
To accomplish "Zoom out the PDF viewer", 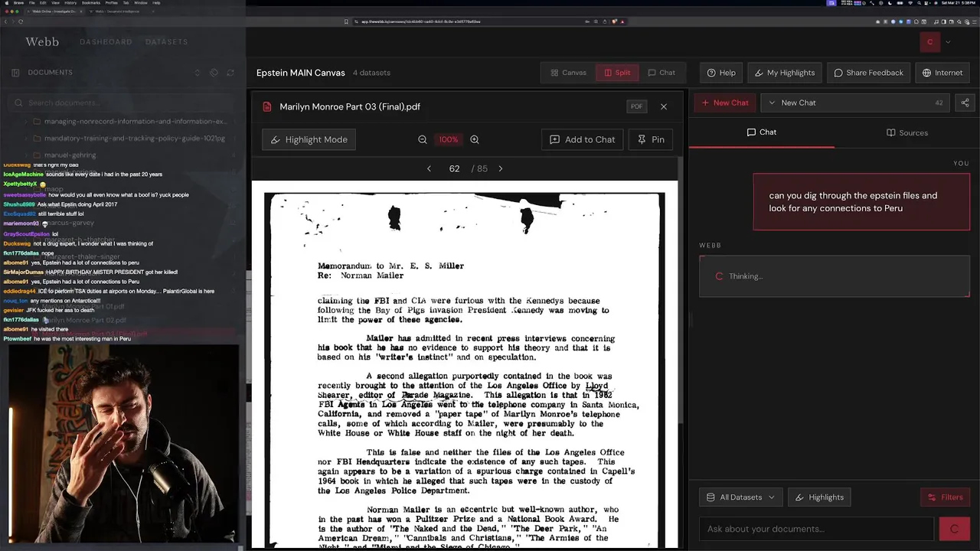I will [423, 139].
